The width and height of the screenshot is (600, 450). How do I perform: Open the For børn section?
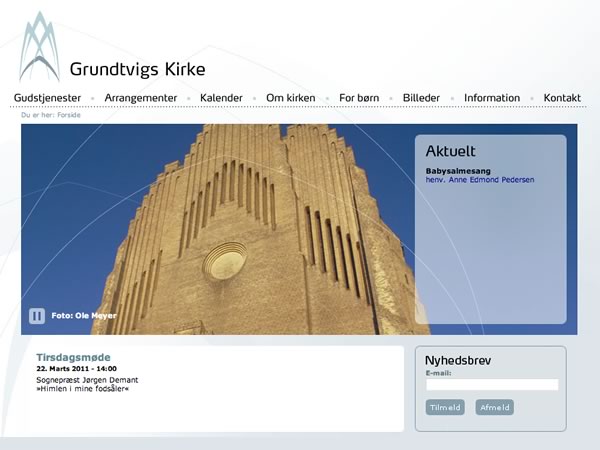[x=359, y=98]
